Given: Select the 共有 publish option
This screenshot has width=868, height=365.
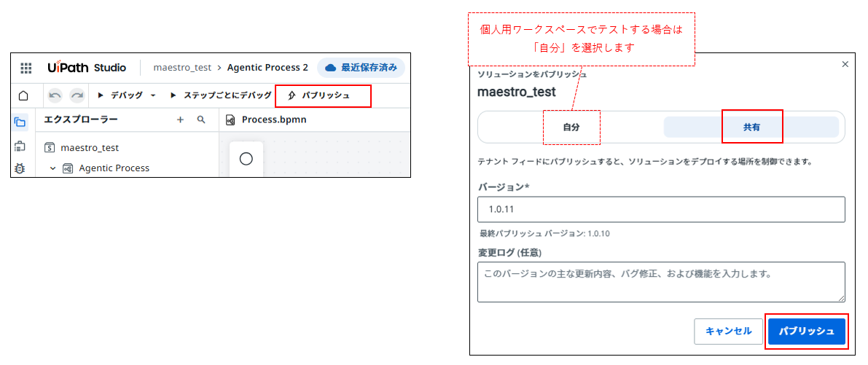Looking at the screenshot, I should click(x=751, y=127).
